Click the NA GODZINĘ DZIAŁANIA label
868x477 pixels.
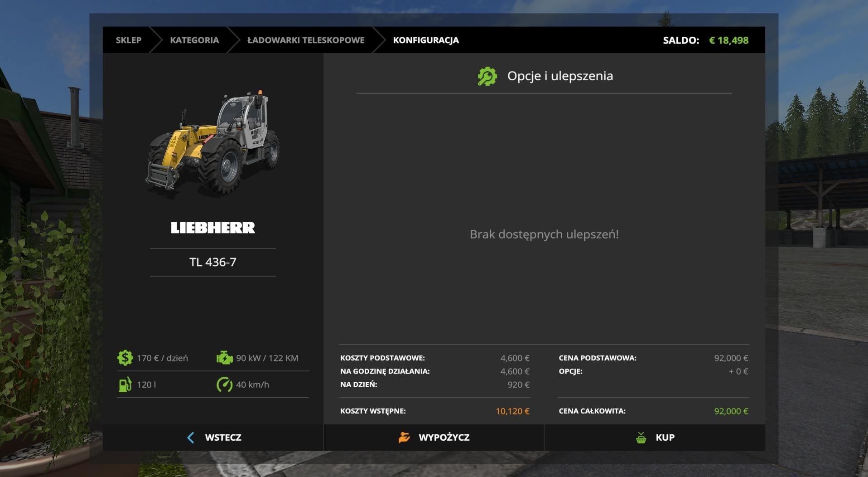(385, 371)
